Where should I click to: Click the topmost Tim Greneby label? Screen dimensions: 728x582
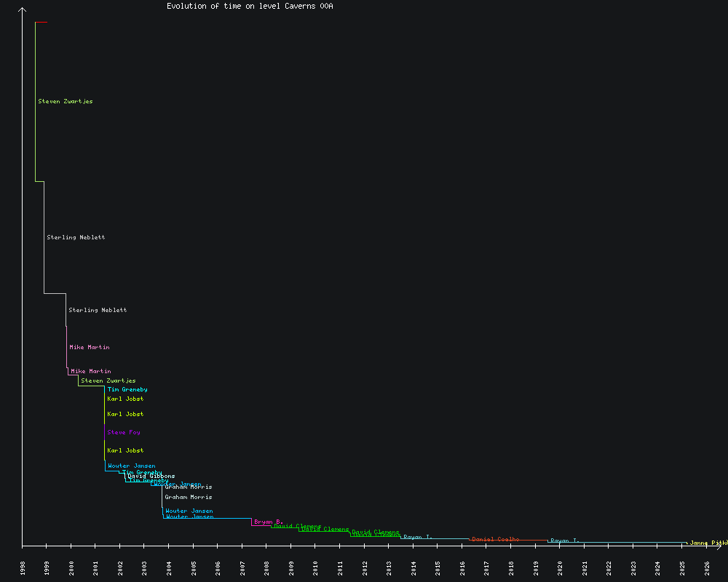pyautogui.click(x=127, y=390)
